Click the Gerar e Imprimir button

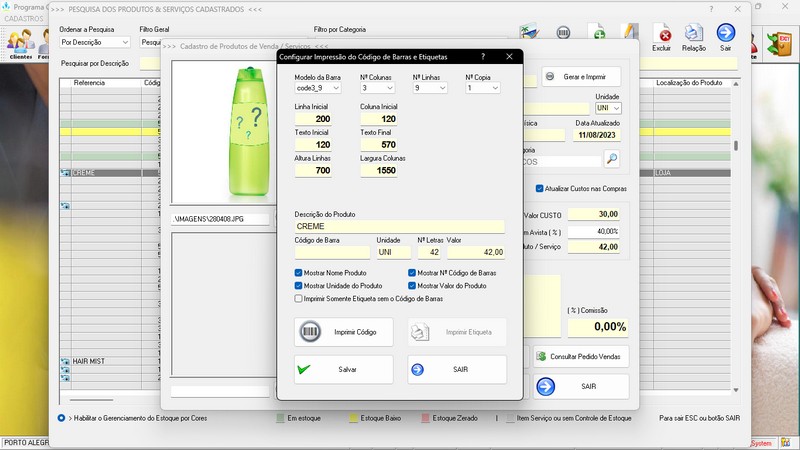581,77
